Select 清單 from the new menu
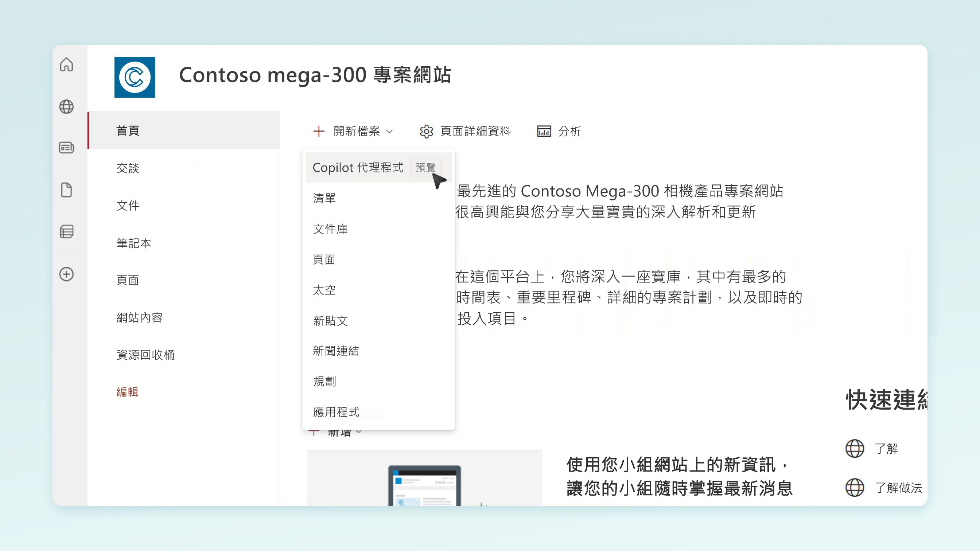Image resolution: width=980 pixels, height=551 pixels. coord(378,198)
